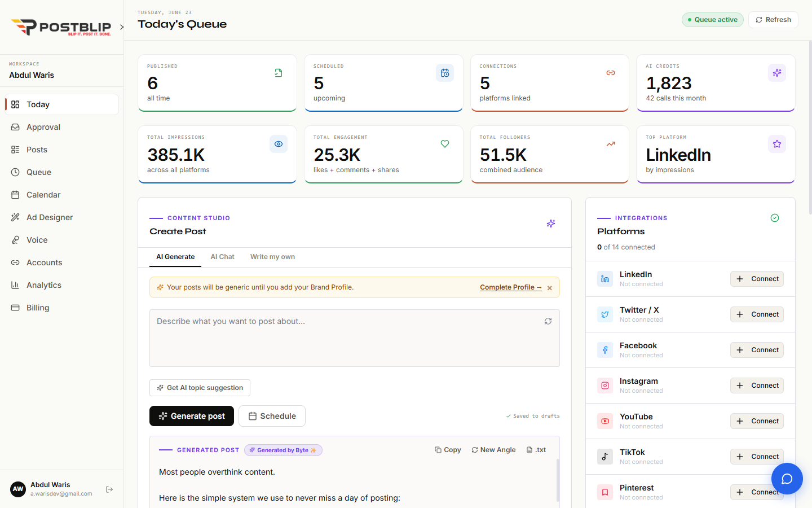Click the '0 of 14 connected' text

626,247
